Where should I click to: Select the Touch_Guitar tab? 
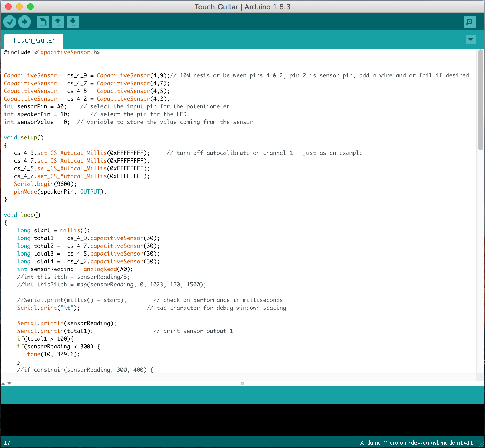(34, 40)
